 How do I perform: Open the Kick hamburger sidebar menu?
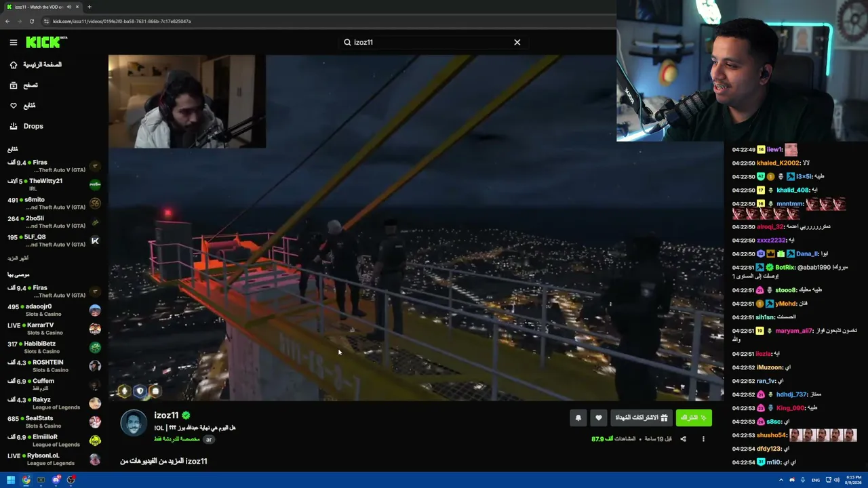click(x=13, y=42)
